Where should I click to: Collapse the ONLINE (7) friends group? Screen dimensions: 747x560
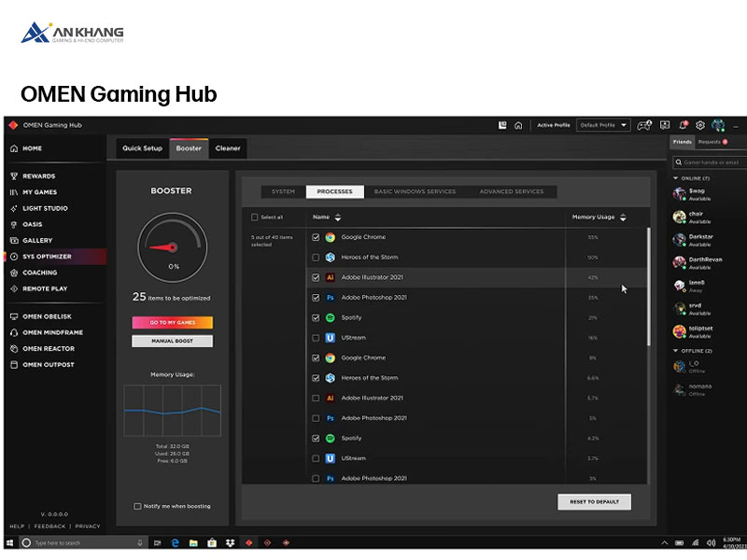coord(675,178)
